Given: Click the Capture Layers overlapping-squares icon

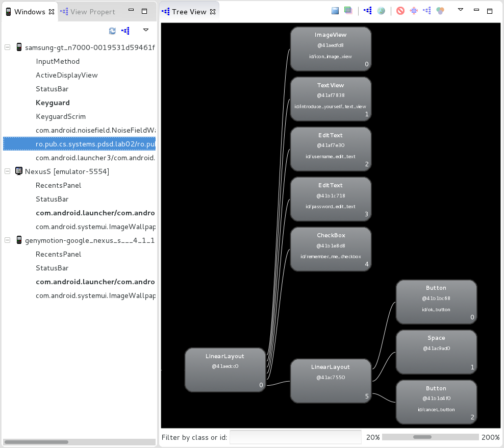Looking at the screenshot, I should pyautogui.click(x=348, y=11).
